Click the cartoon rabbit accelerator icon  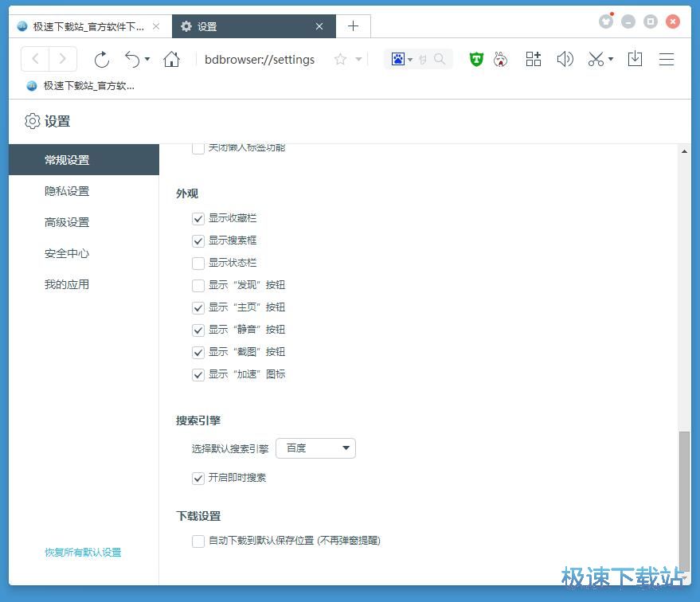click(x=500, y=59)
